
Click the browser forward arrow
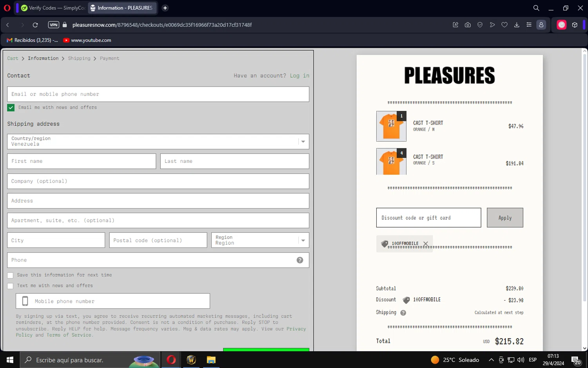coord(22,25)
